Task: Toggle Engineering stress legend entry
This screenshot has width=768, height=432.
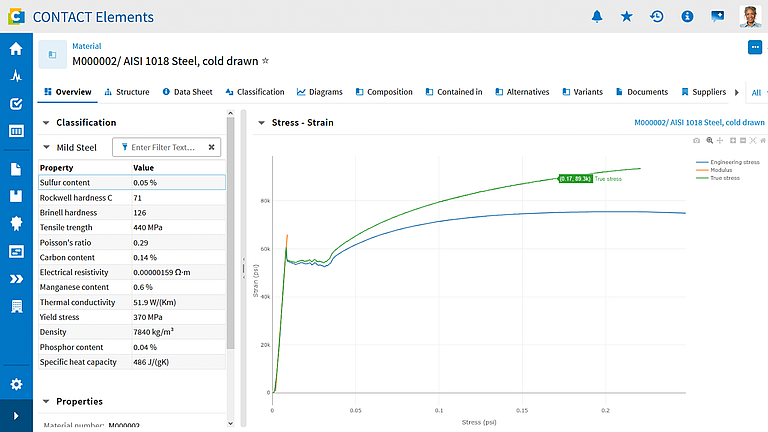Action: pos(728,162)
